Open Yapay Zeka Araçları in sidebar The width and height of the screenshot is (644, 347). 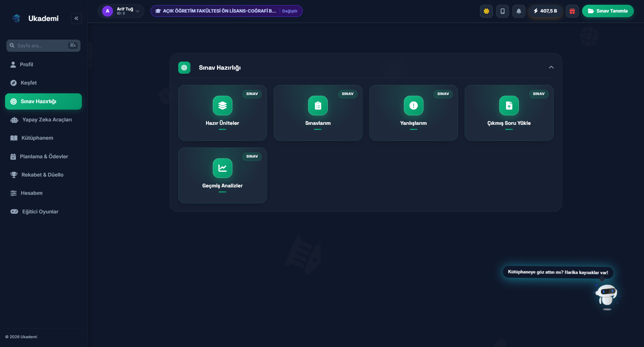[x=43, y=120]
